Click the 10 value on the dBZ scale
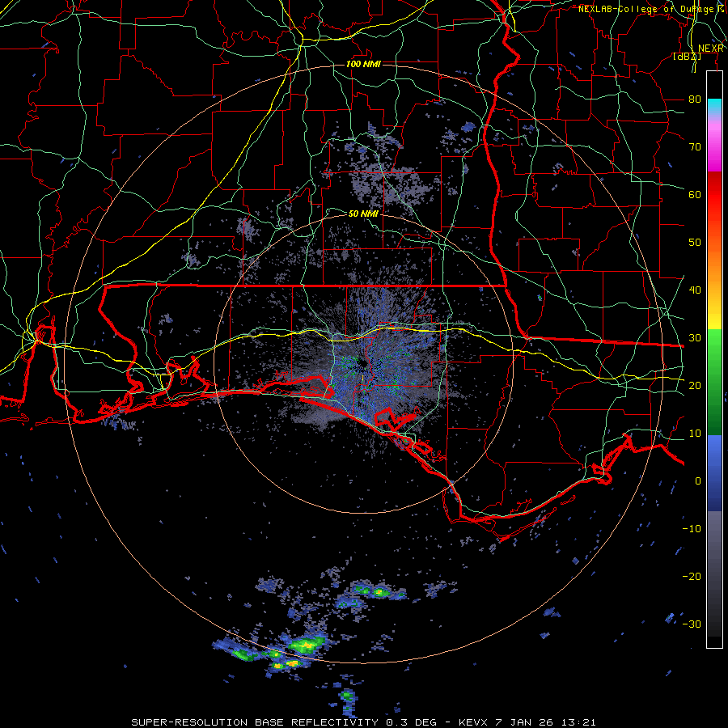Screen dimensions: 728x728 [695, 434]
